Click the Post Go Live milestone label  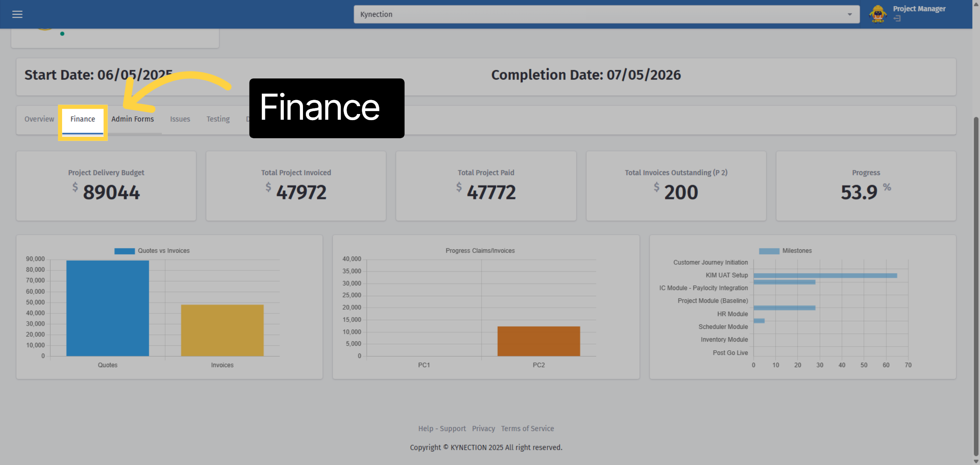(730, 353)
